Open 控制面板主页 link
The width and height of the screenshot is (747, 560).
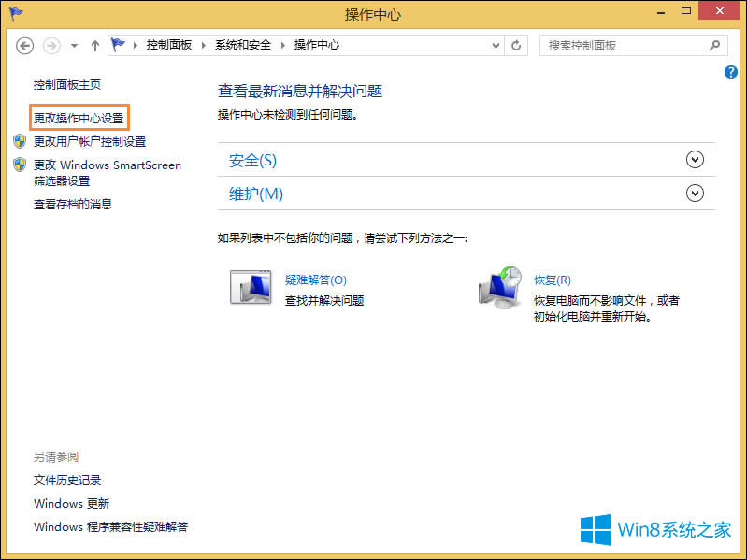67,85
